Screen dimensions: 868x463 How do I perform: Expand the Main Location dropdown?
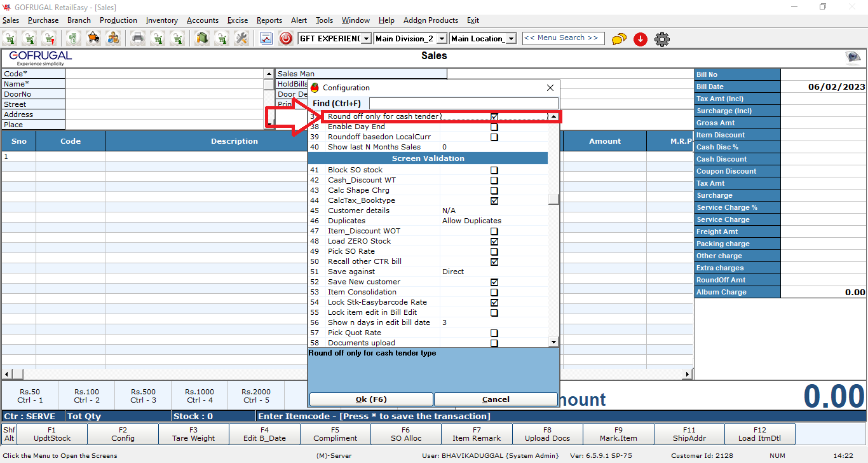click(x=511, y=39)
